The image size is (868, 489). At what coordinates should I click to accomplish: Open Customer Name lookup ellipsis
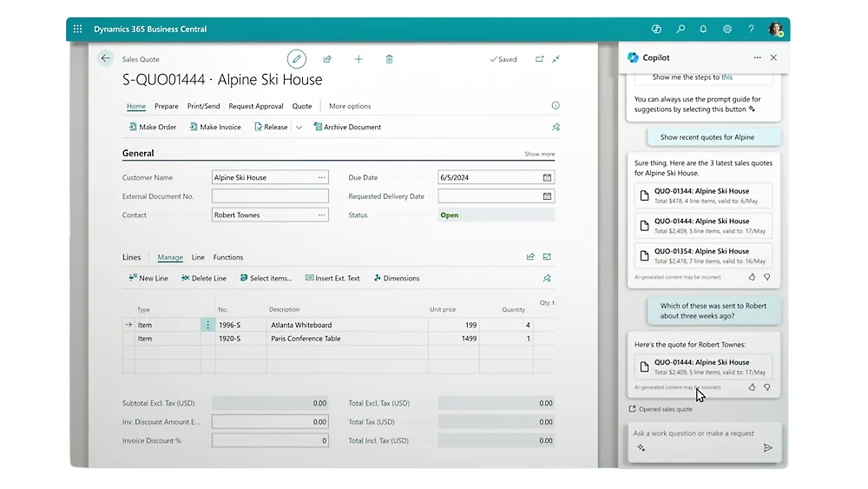[x=322, y=177]
